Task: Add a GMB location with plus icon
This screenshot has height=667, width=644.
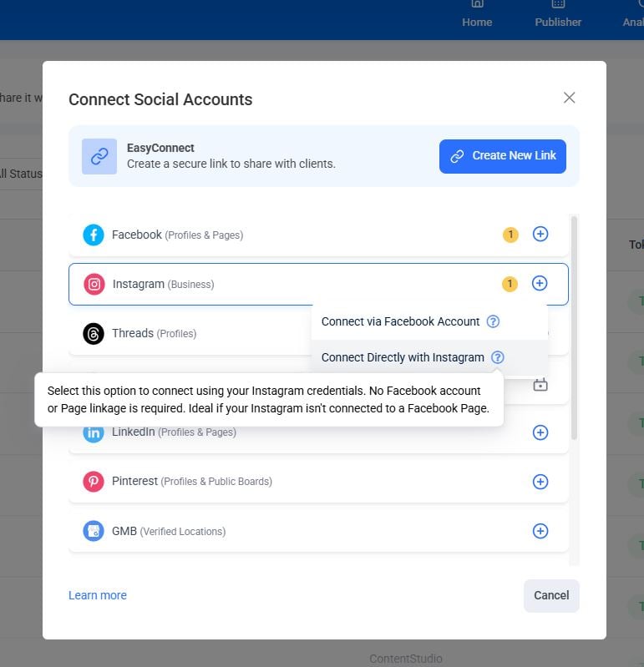Action: pos(540,531)
